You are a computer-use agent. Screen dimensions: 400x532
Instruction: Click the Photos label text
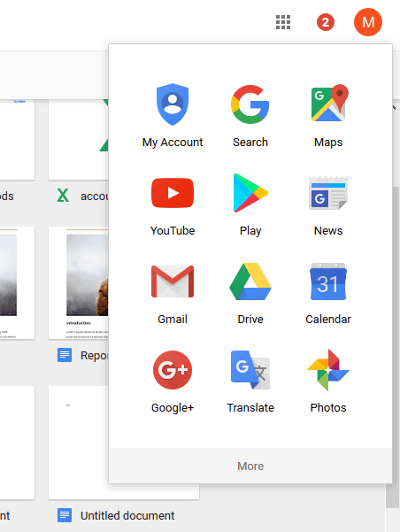coord(328,407)
